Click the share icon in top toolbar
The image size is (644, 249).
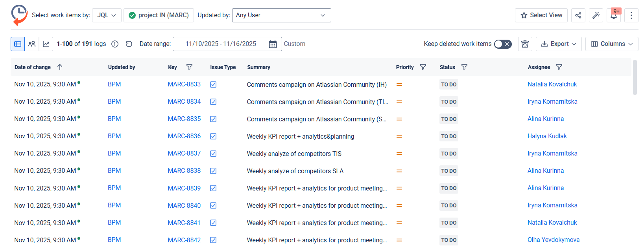(x=578, y=15)
